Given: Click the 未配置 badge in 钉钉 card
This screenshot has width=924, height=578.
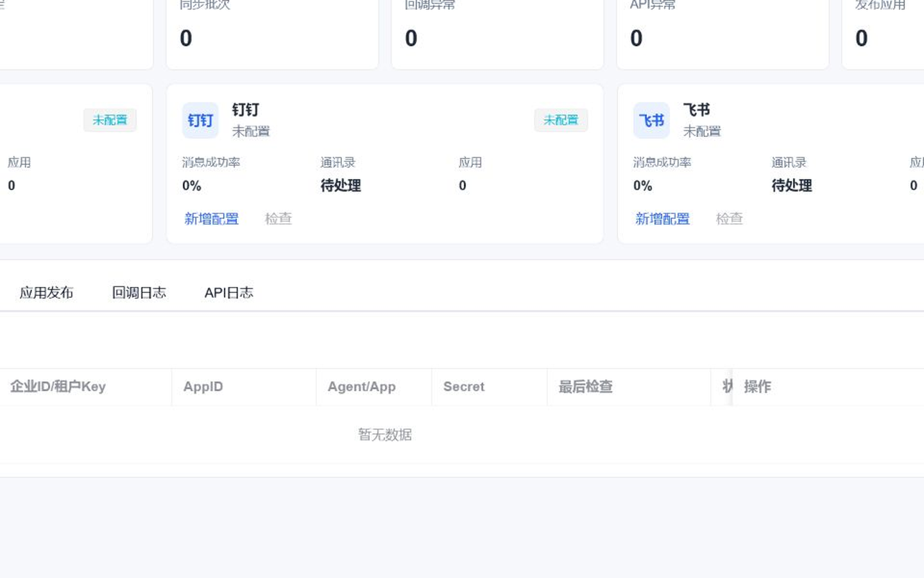Looking at the screenshot, I should coord(561,120).
